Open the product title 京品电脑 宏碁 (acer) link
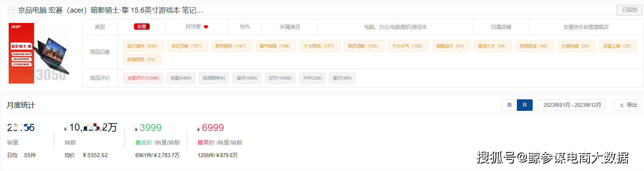This screenshot has height=171, width=644. click(111, 10)
